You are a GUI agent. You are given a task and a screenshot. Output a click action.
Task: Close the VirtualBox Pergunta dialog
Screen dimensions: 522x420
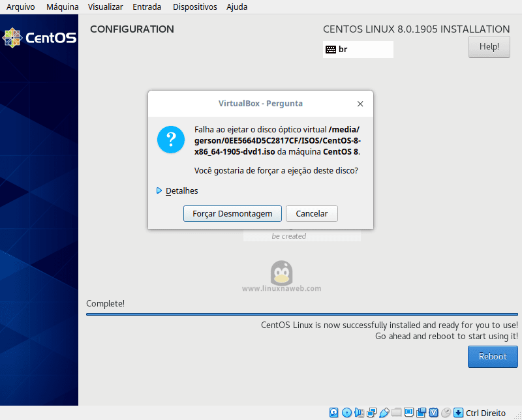pyautogui.click(x=360, y=104)
